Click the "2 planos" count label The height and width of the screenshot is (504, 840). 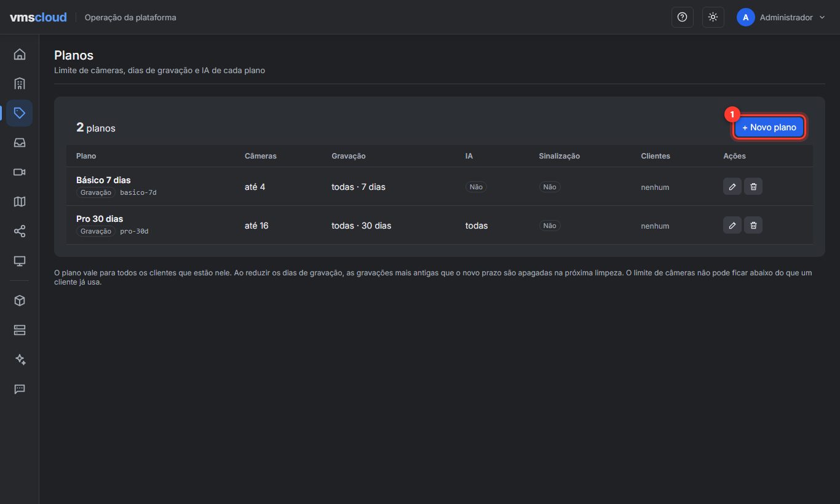click(x=96, y=128)
